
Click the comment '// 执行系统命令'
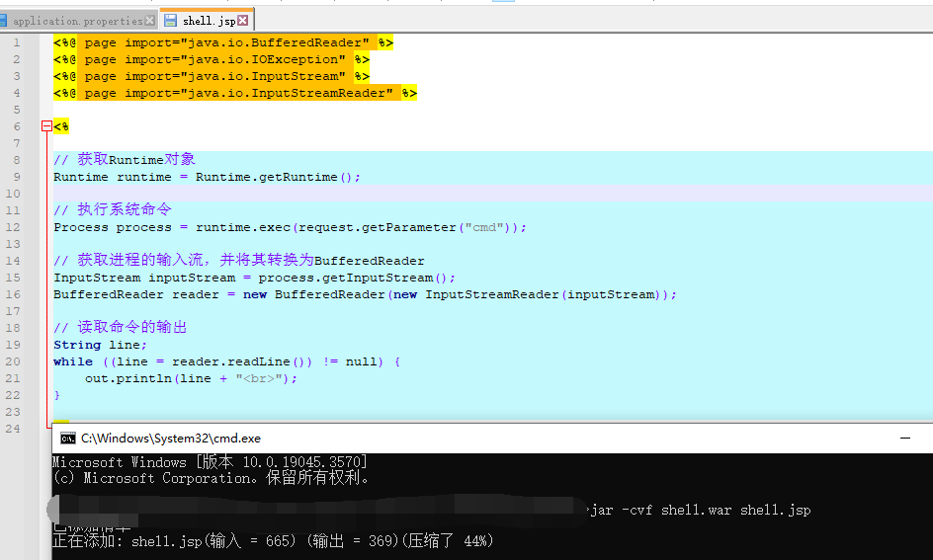tap(113, 209)
